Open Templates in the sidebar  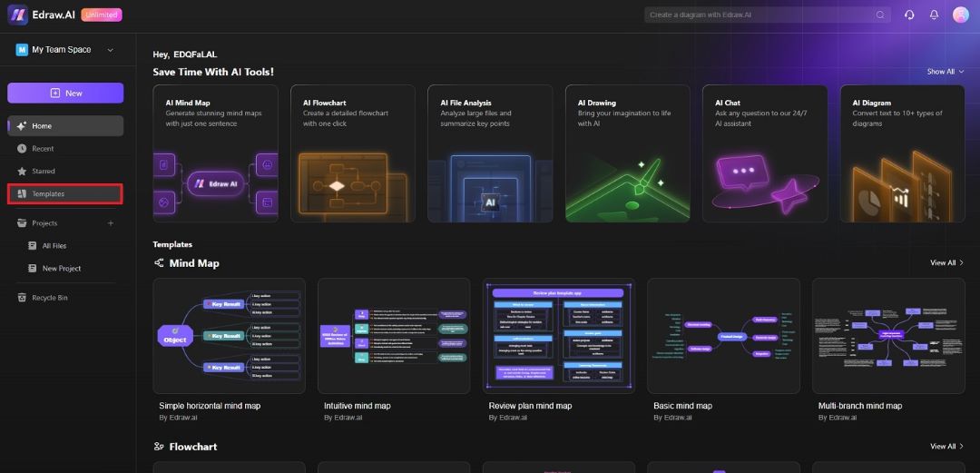pyautogui.click(x=65, y=194)
